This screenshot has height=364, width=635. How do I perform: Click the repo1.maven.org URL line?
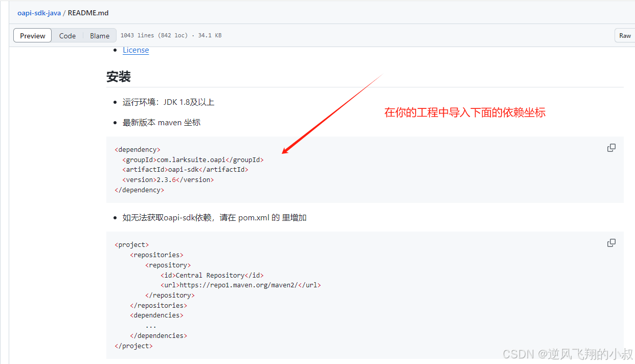pyautogui.click(x=240, y=285)
